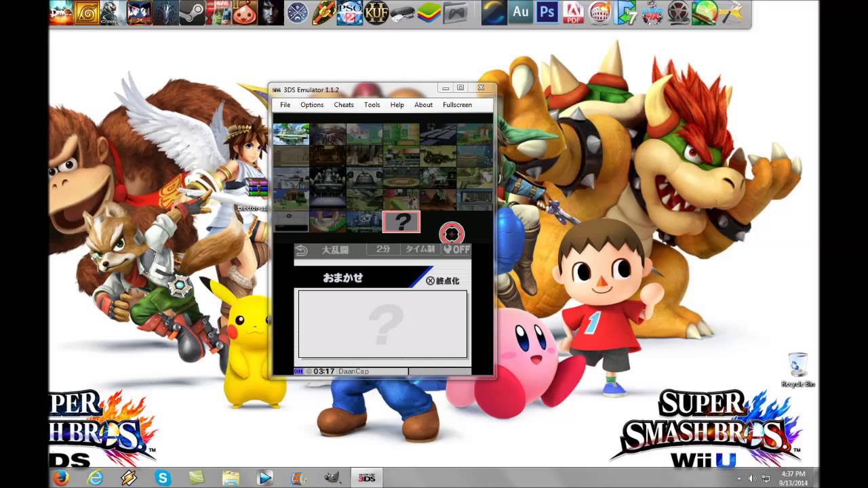868x488 pixels.
Task: Click the 大乱闘 mode label
Action: pos(335,249)
